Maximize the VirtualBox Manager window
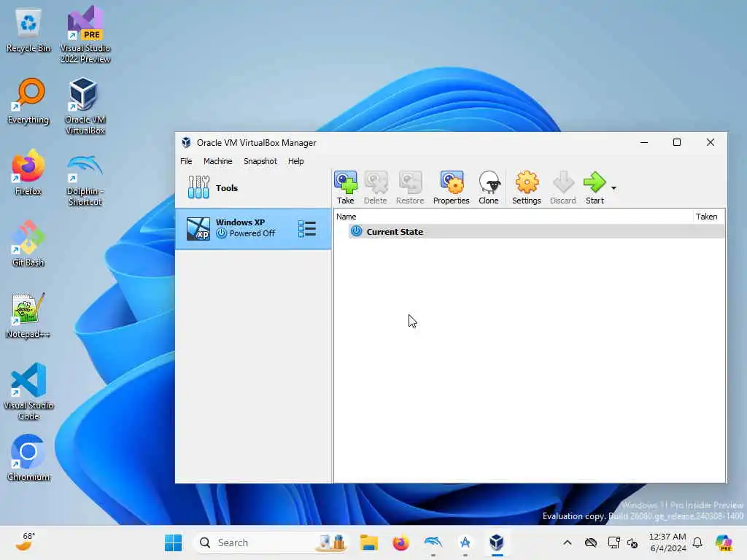Image resolution: width=747 pixels, height=560 pixels. (x=676, y=142)
